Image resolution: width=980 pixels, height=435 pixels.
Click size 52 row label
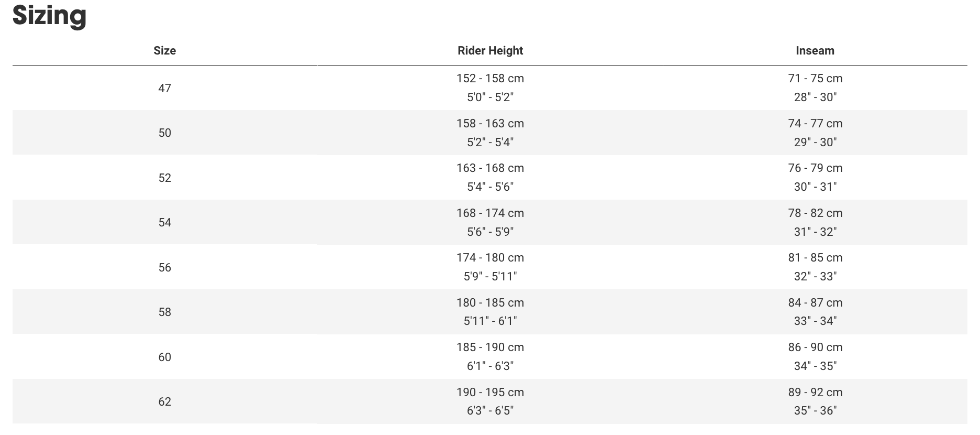pos(164,178)
